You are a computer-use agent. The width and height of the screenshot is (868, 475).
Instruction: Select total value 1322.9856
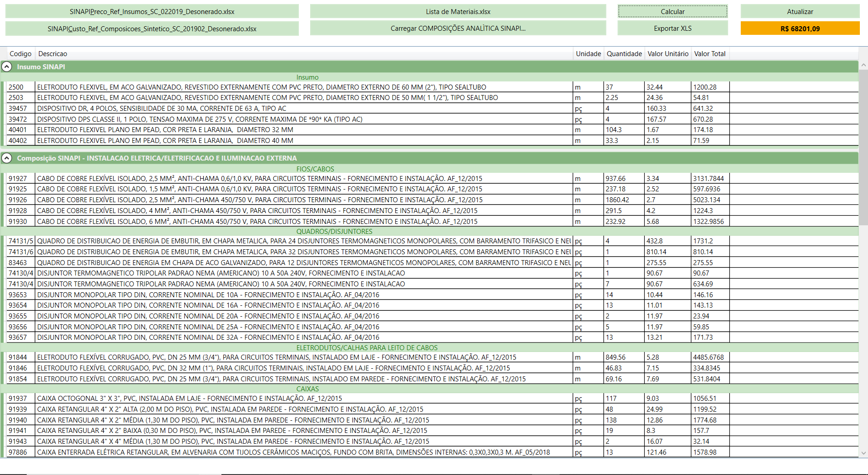pyautogui.click(x=710, y=222)
